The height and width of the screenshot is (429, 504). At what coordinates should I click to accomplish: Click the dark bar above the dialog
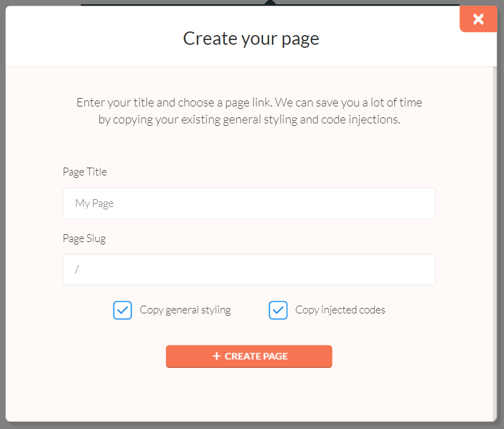point(182,2)
